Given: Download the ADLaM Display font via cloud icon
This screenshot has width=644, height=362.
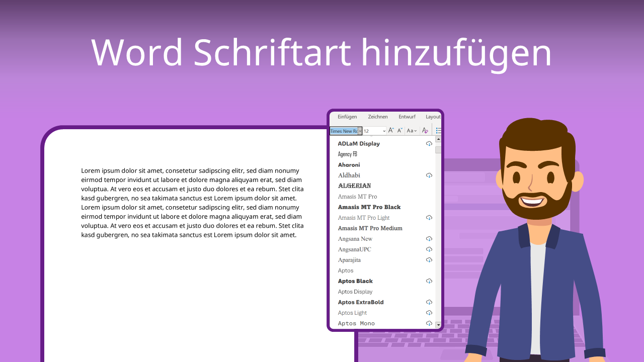Looking at the screenshot, I should (429, 143).
